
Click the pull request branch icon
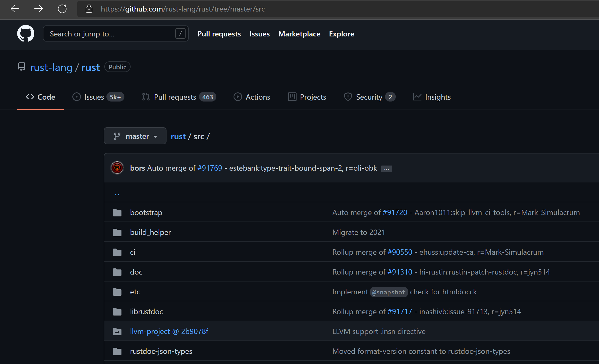145,97
